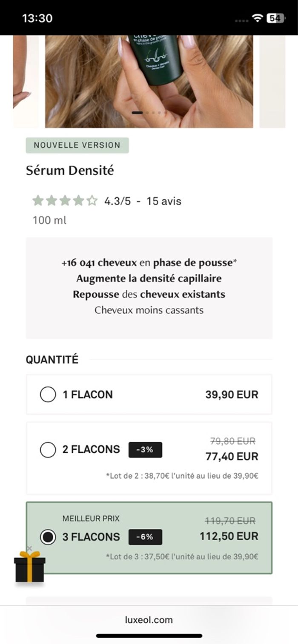Tap the Sérum Densité product title

[70, 170]
